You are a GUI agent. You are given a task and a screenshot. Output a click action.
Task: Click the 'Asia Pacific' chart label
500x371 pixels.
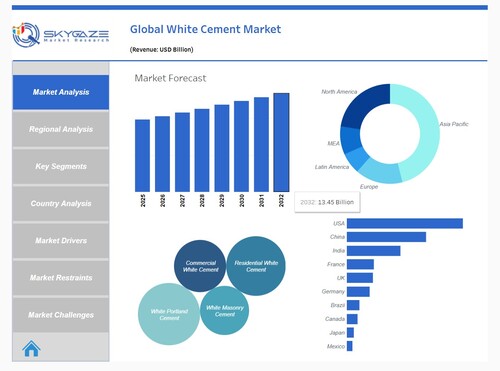click(x=454, y=124)
